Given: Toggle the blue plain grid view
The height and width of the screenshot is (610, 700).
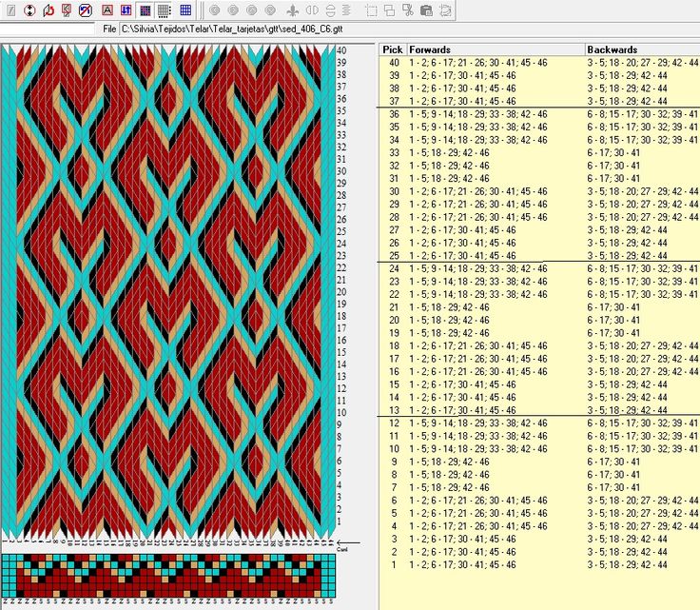Looking at the screenshot, I should tap(185, 10).
